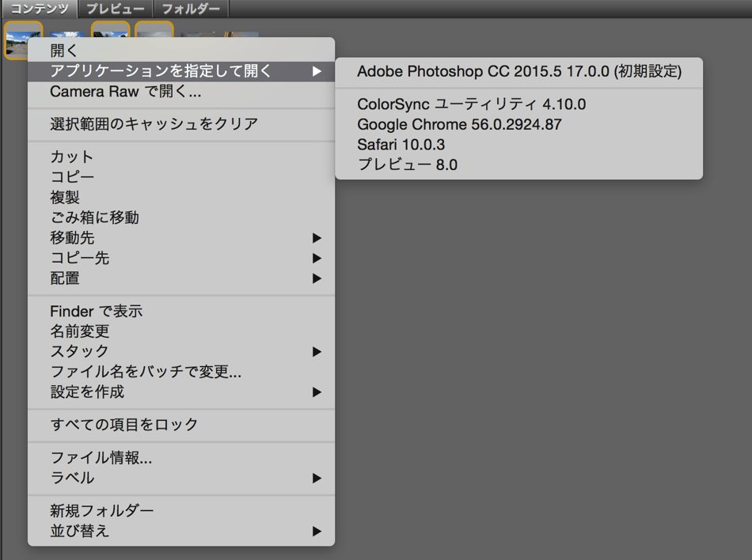Switch to the プレビュー tab
This screenshot has height=560, width=752.
click(x=116, y=9)
